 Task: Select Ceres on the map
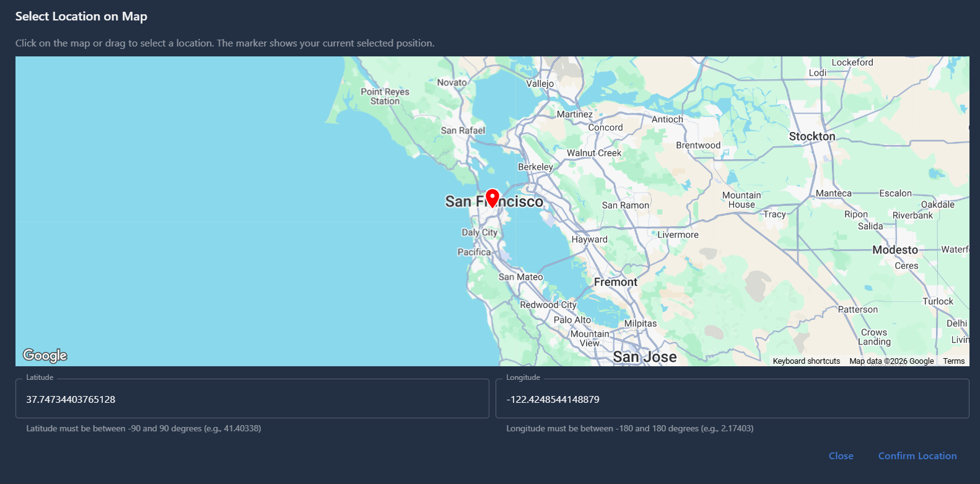(x=906, y=266)
